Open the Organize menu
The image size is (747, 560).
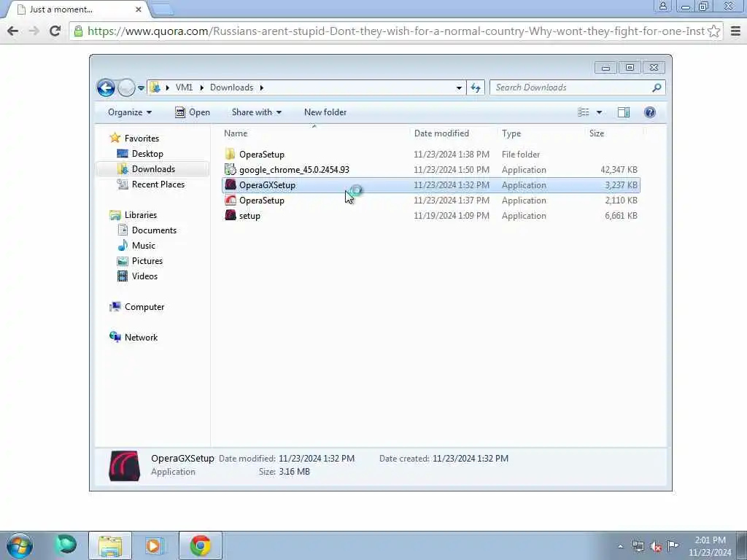(x=130, y=112)
